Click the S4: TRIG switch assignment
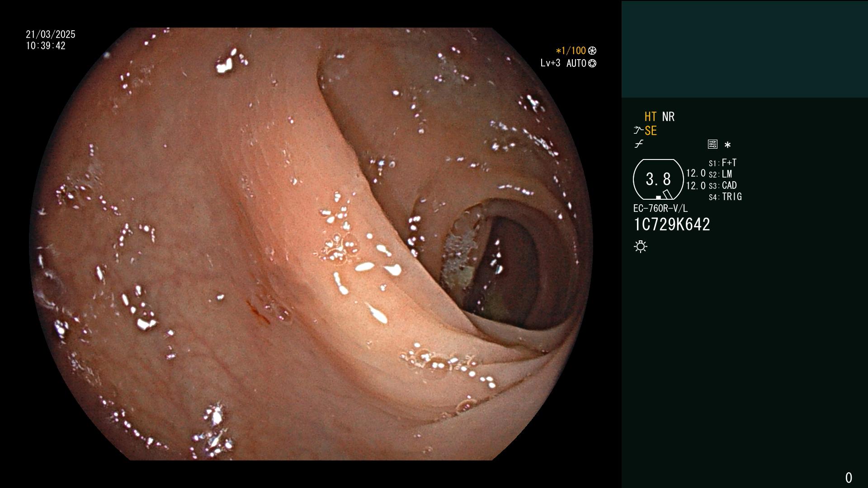 tap(725, 197)
